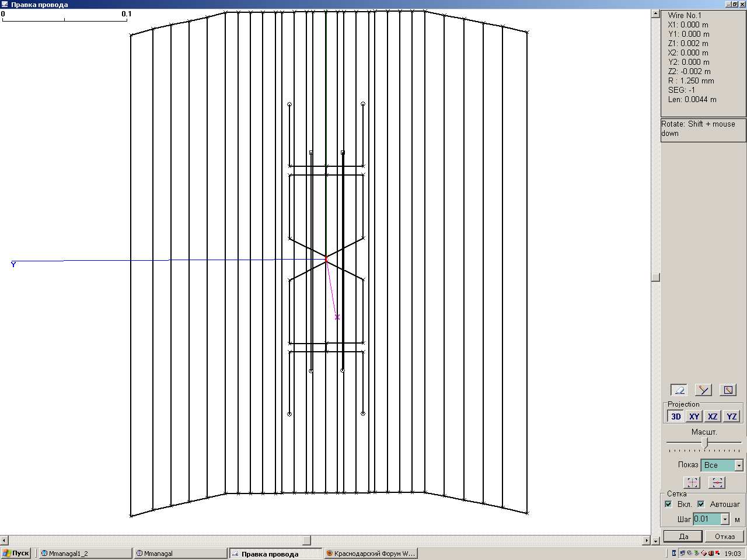Click the 'Масшт.' zoom slider handle
Image resolution: width=747 pixels, height=560 pixels.
705,443
